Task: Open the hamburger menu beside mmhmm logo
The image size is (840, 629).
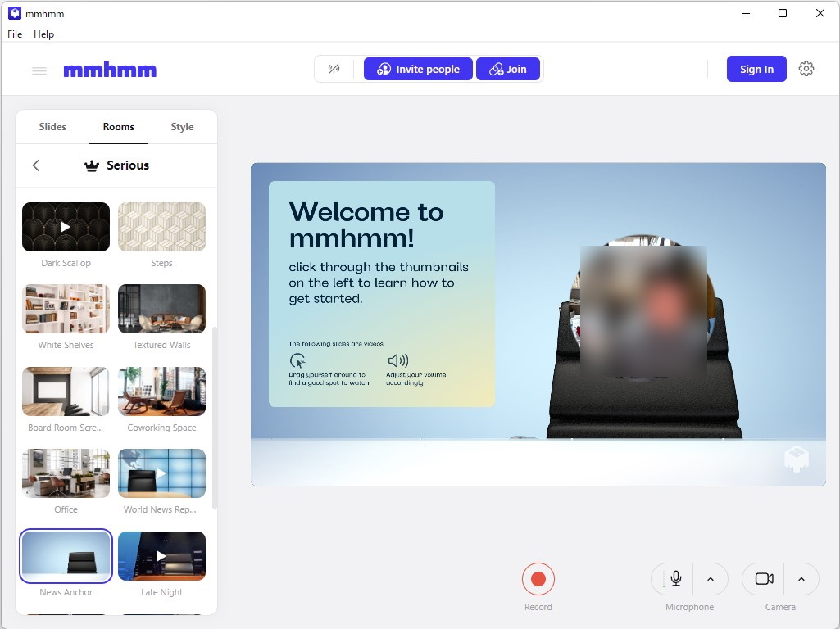Action: point(39,70)
